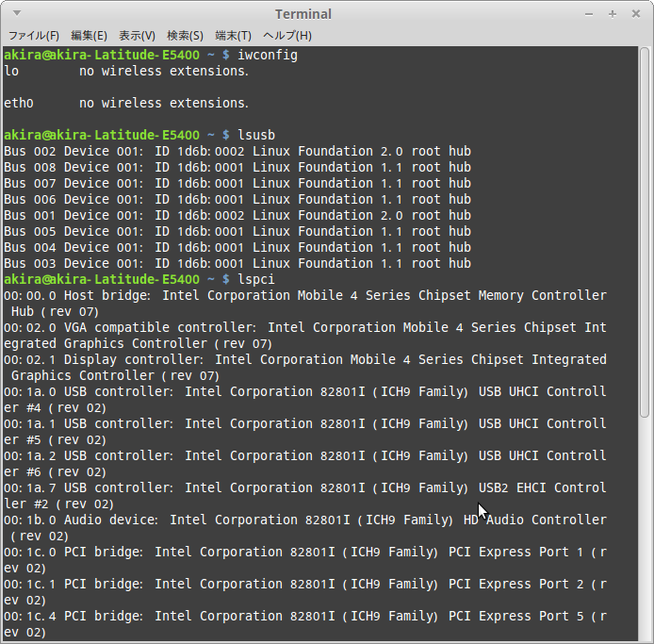Click the first akira@akira-Latitude-E5400 prompt
This screenshot has width=654, height=644.
102,55
